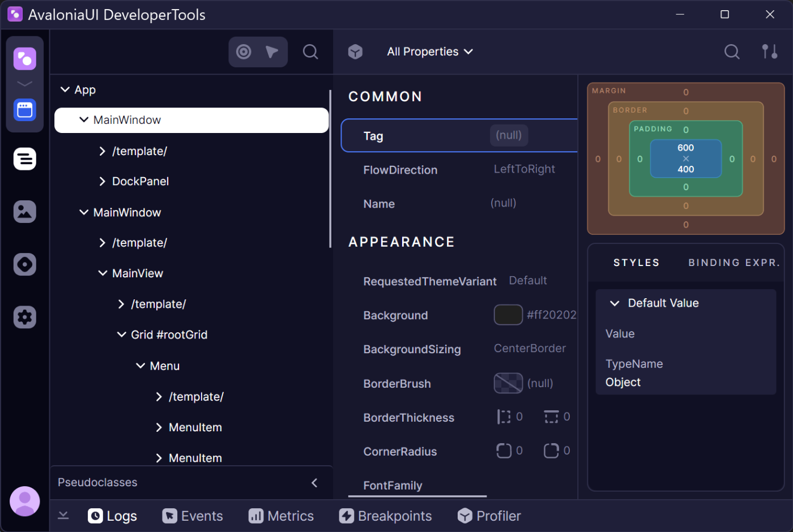Click the CornerRadius top-left icon
Image resolution: width=793 pixels, height=532 pixels.
pyautogui.click(x=504, y=451)
